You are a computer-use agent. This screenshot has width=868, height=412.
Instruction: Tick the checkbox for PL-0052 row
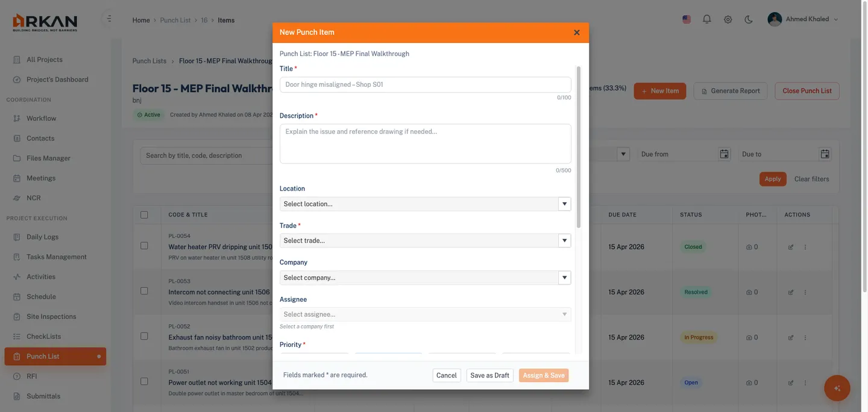[x=144, y=337]
